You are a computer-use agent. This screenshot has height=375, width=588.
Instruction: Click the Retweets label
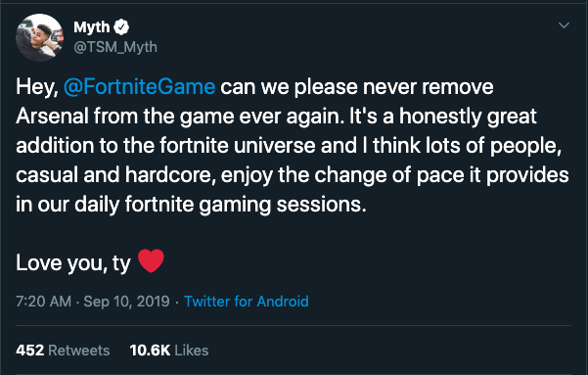coord(79,351)
